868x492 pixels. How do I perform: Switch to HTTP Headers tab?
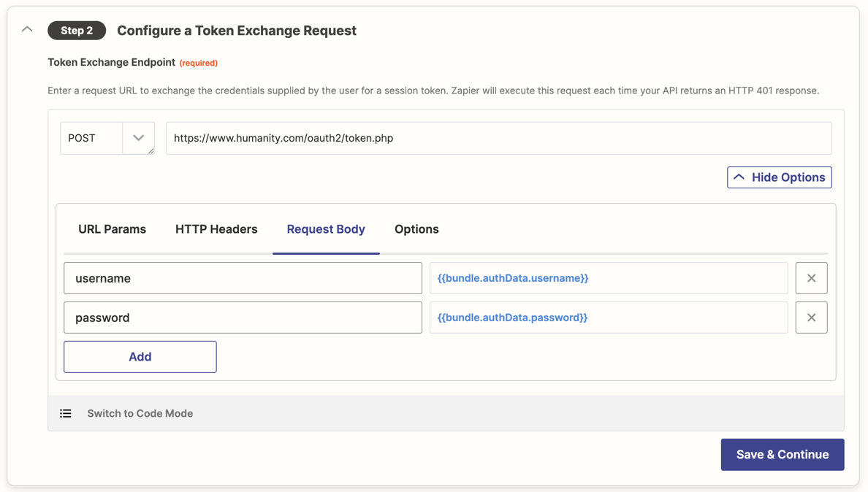point(216,229)
